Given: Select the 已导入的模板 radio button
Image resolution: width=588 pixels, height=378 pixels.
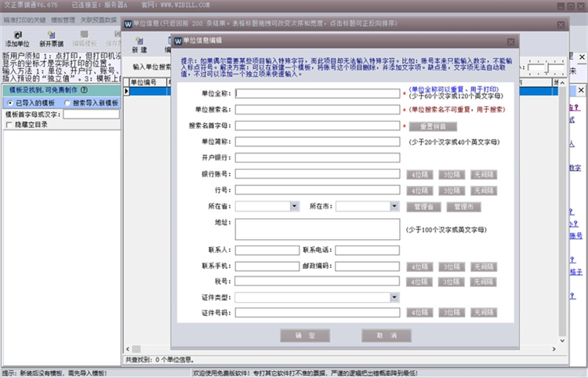Looking at the screenshot, I should [x=9, y=103].
